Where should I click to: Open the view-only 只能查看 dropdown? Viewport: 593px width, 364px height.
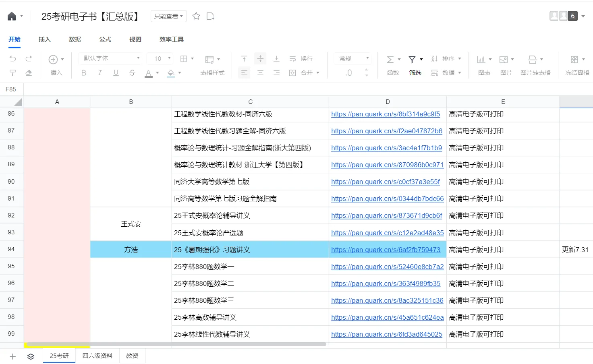169,16
